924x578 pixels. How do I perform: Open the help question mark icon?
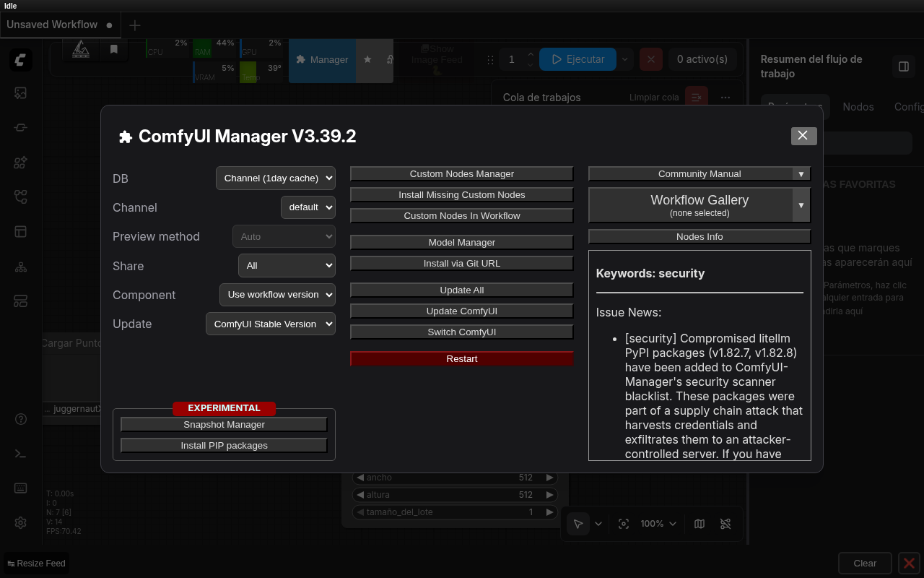20,419
